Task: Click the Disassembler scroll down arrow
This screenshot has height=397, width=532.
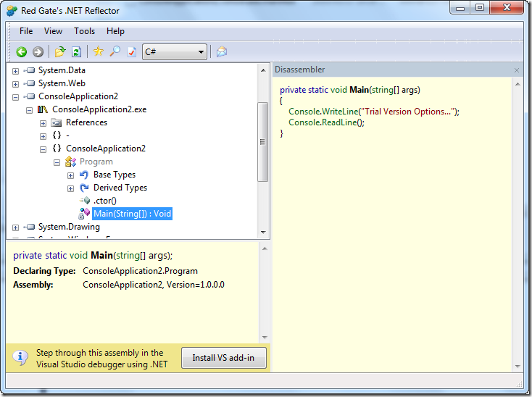Action: [518, 366]
